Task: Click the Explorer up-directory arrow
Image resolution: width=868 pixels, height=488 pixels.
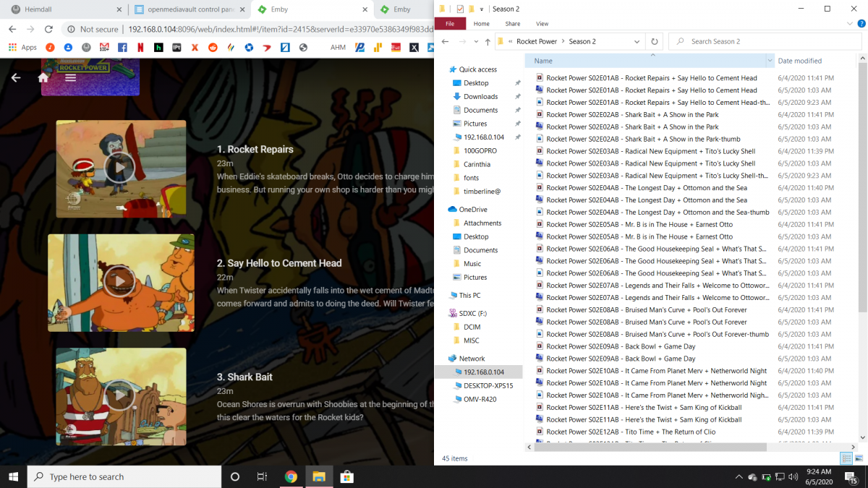Action: click(x=488, y=42)
